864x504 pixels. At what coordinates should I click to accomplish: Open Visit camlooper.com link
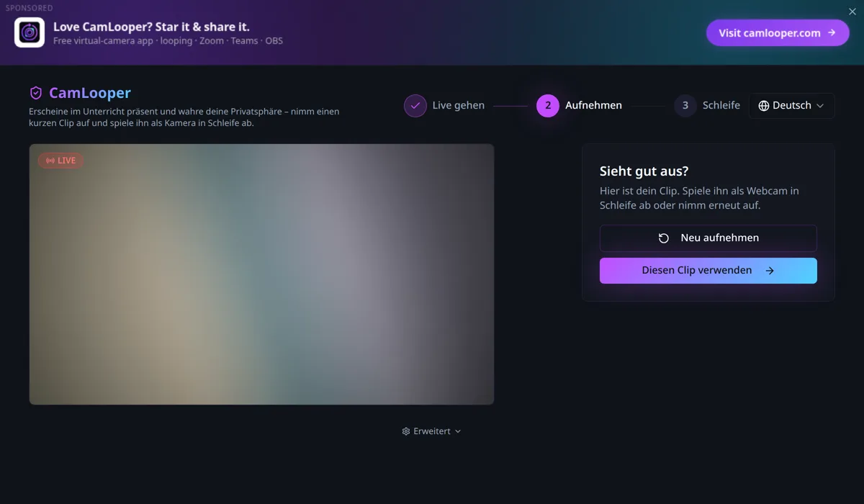[x=778, y=33]
